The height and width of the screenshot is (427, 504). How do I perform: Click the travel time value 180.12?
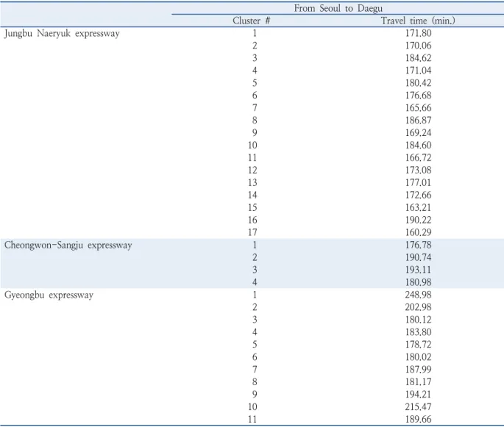pyautogui.click(x=418, y=320)
